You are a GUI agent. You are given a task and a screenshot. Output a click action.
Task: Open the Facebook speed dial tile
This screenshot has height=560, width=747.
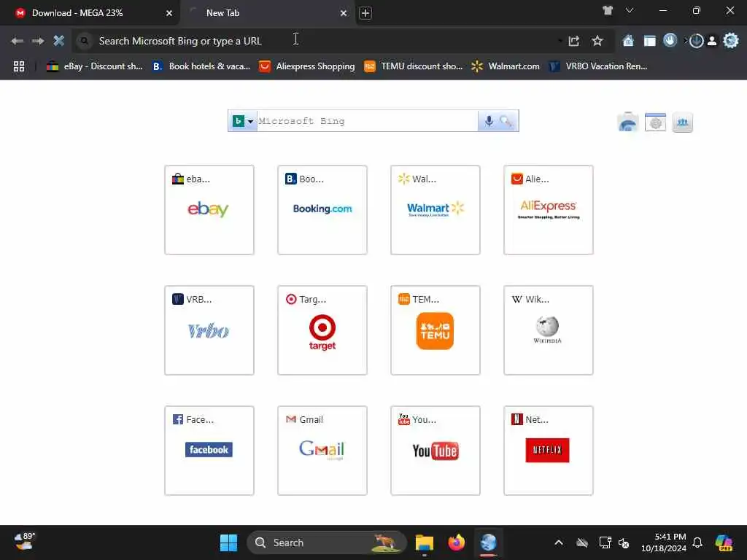(209, 451)
